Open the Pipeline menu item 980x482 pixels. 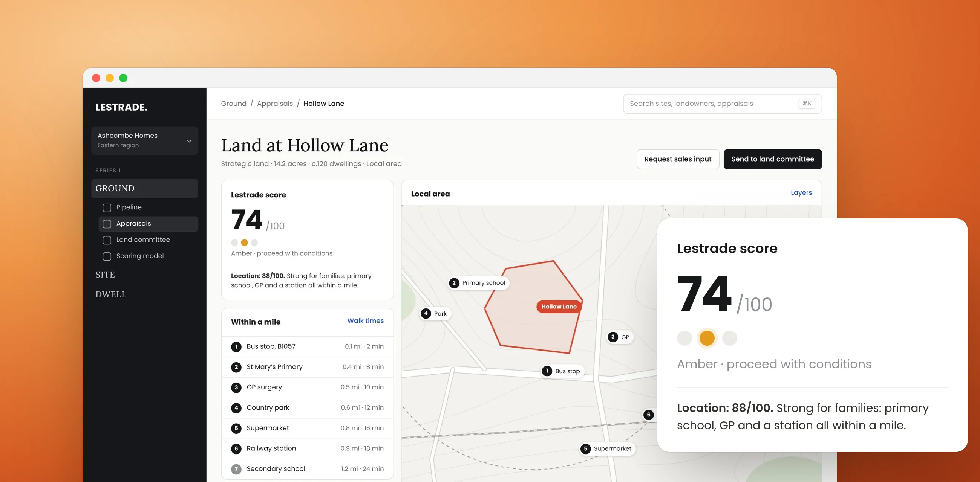[x=148, y=207]
